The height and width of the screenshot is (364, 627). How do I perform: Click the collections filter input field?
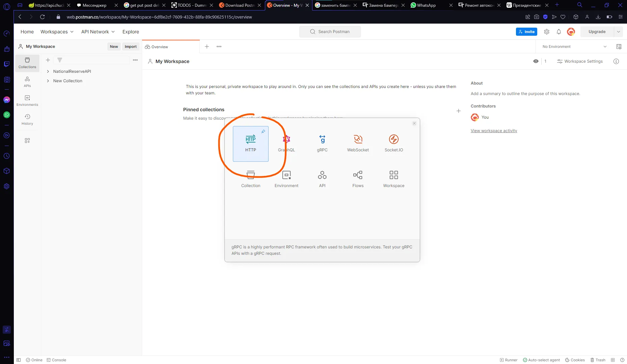[92, 60]
